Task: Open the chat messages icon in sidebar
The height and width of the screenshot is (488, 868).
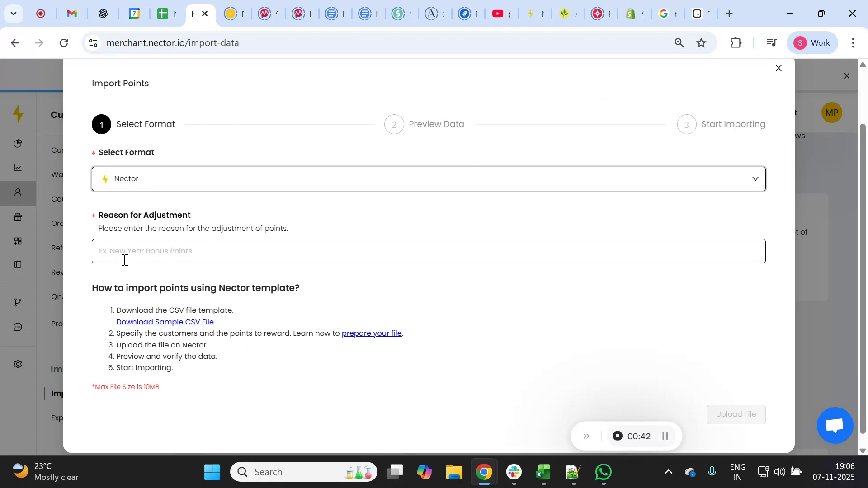Action: coord(18,327)
